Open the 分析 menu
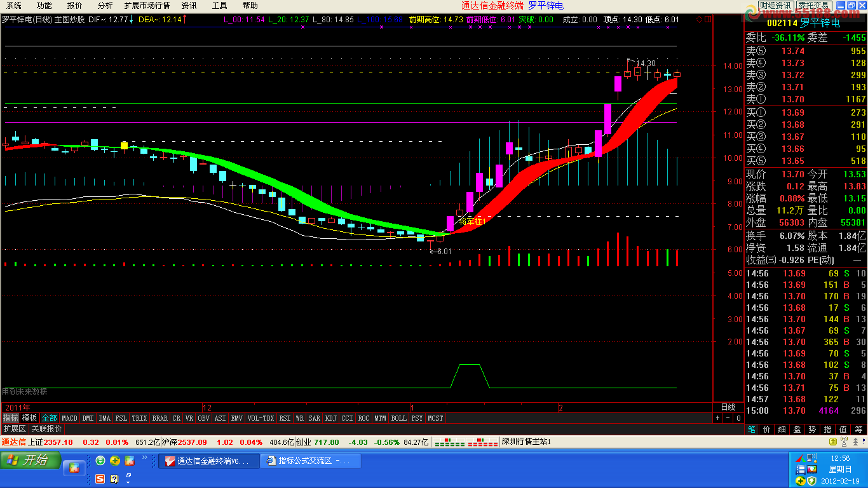Screen dimensions: 868x488 [105, 6]
